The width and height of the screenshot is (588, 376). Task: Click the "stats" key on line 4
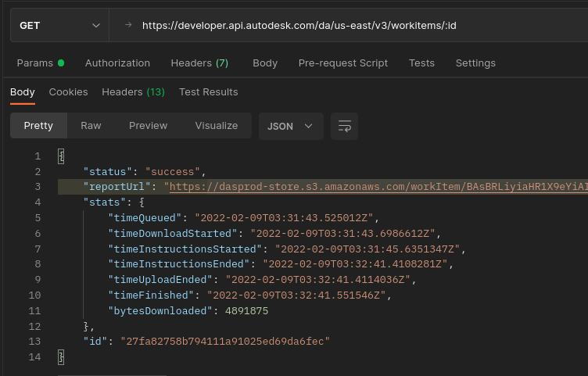click(x=104, y=202)
